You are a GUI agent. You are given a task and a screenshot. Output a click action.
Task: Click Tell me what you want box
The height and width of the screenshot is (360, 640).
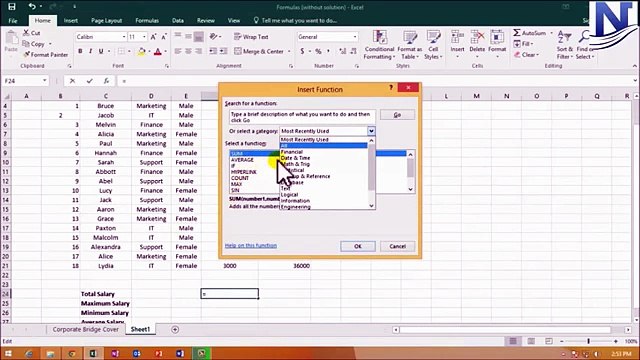click(x=296, y=20)
